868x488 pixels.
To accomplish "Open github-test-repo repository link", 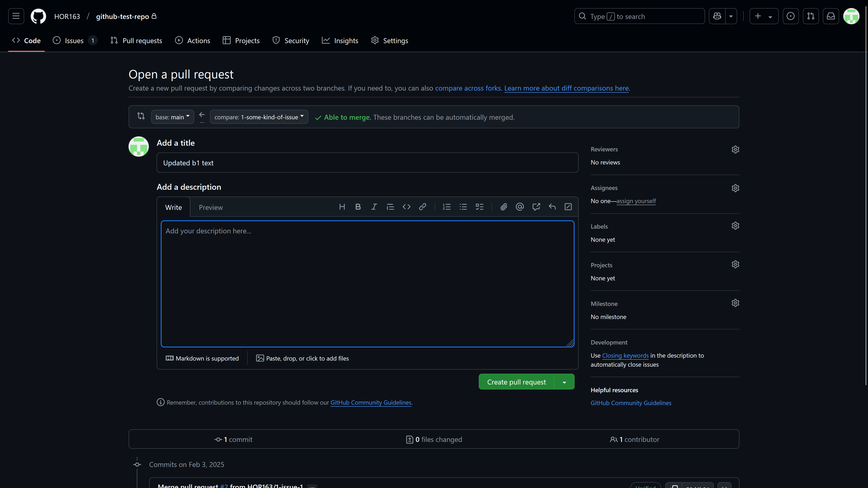I will click(122, 16).
